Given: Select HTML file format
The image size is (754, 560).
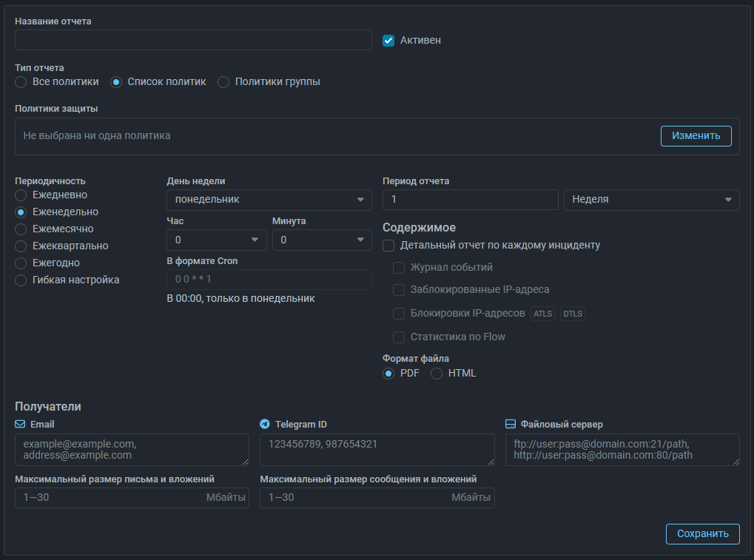Looking at the screenshot, I should (437, 374).
